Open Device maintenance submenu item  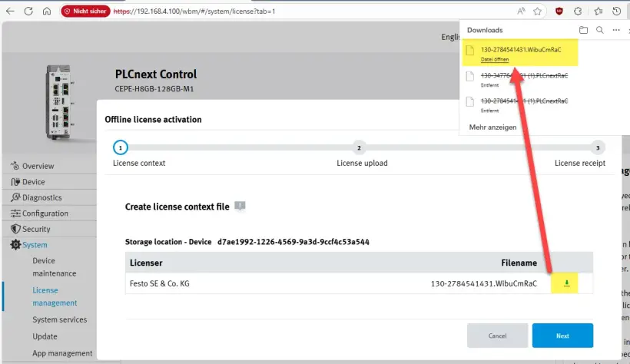(55, 266)
